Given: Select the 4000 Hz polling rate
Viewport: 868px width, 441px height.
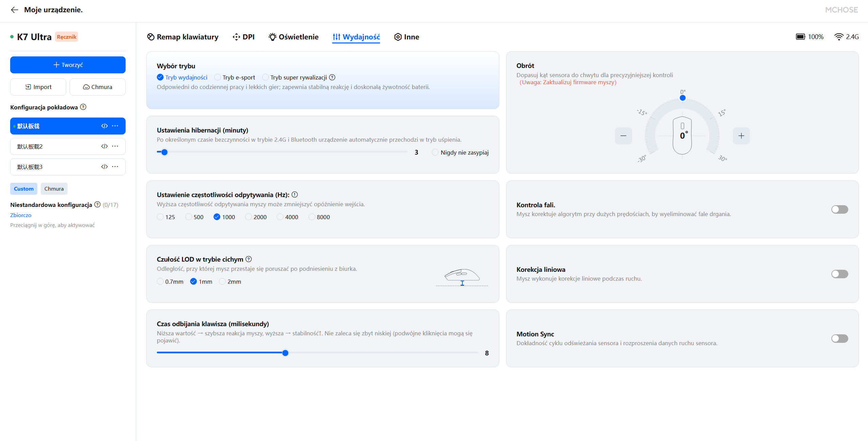Looking at the screenshot, I should [x=280, y=217].
